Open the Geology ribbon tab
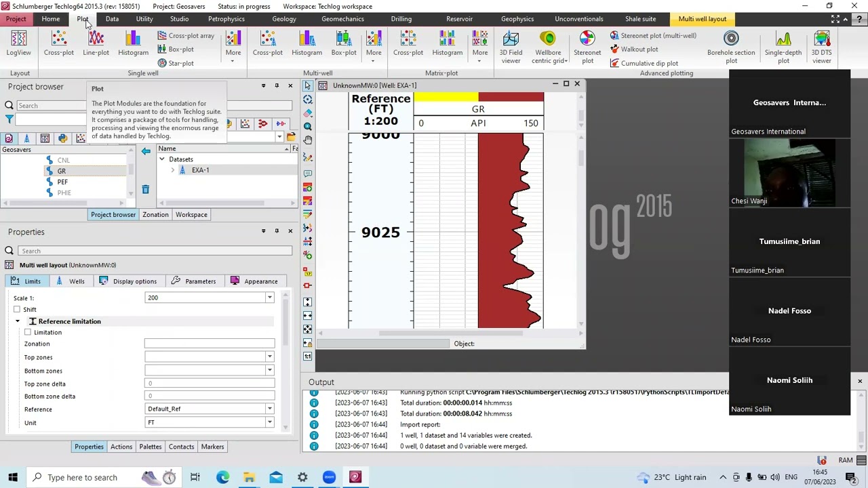This screenshot has width=868, height=488. pyautogui.click(x=284, y=19)
